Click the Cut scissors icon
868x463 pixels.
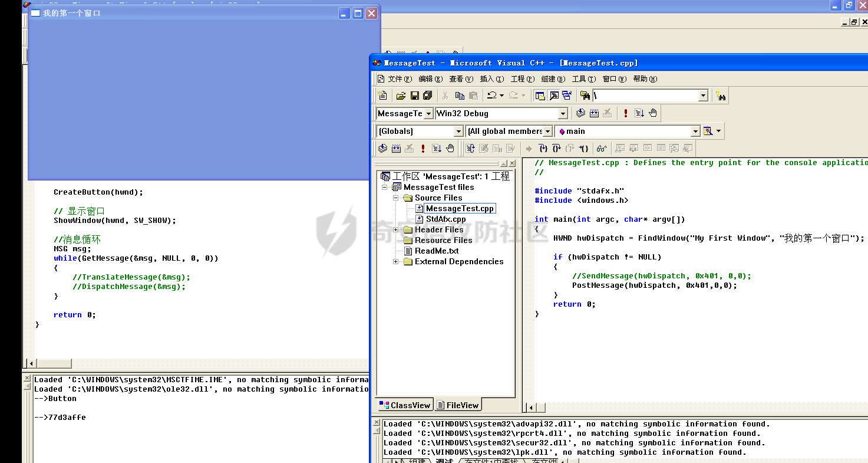tap(445, 96)
